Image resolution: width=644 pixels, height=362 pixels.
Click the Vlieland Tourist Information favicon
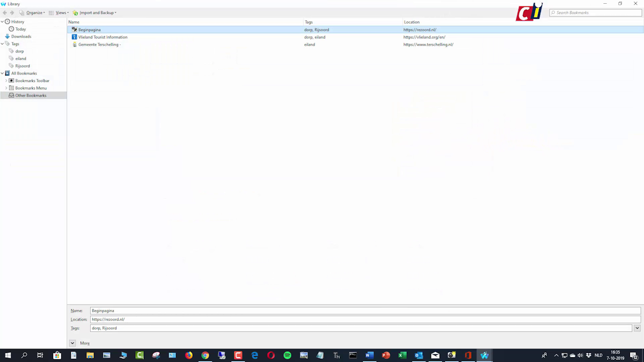point(74,37)
